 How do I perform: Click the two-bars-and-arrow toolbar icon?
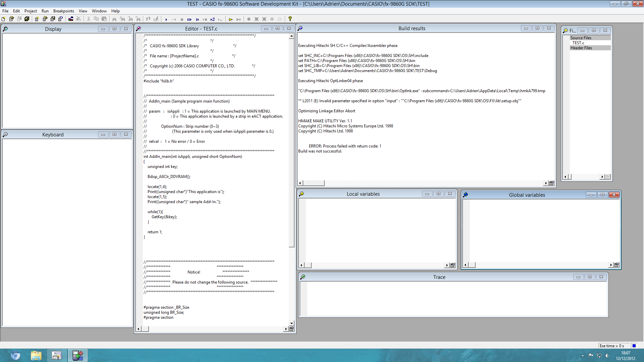[197, 19]
